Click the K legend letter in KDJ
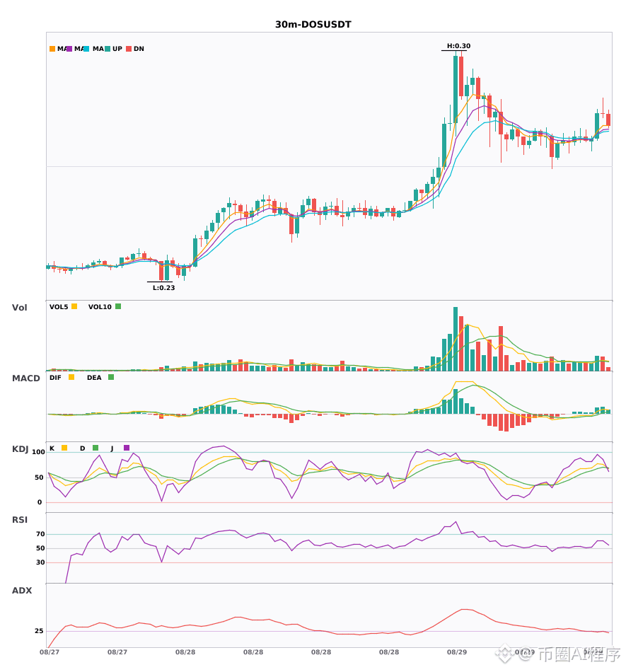Image resolution: width=626 pixels, height=672 pixels. click(x=52, y=448)
